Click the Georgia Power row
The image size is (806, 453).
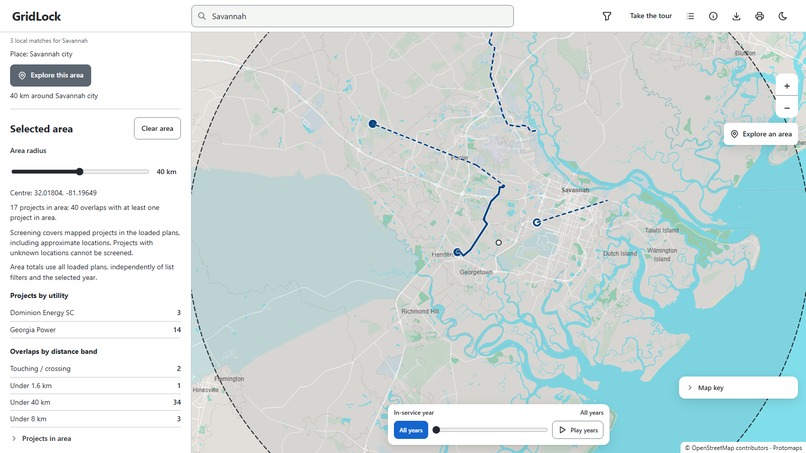pos(95,330)
